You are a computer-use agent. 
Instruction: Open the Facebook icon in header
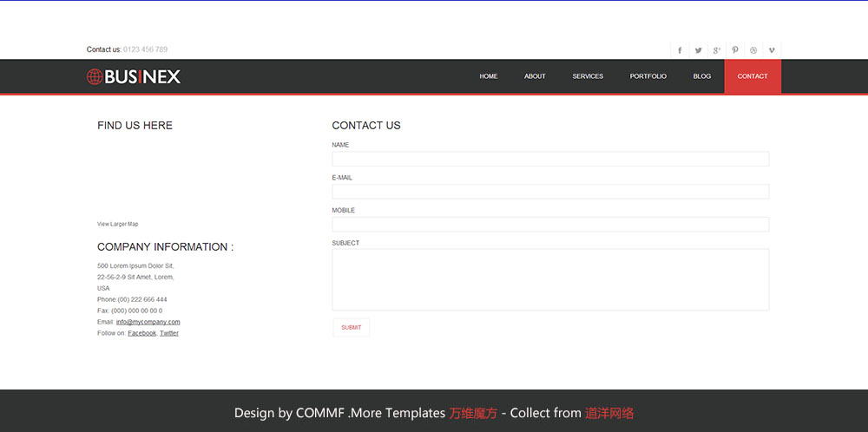click(x=680, y=50)
